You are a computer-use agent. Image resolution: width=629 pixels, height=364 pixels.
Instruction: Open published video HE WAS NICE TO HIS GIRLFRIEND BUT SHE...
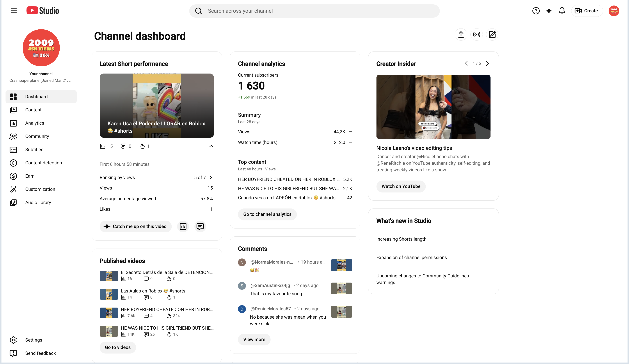(157, 331)
